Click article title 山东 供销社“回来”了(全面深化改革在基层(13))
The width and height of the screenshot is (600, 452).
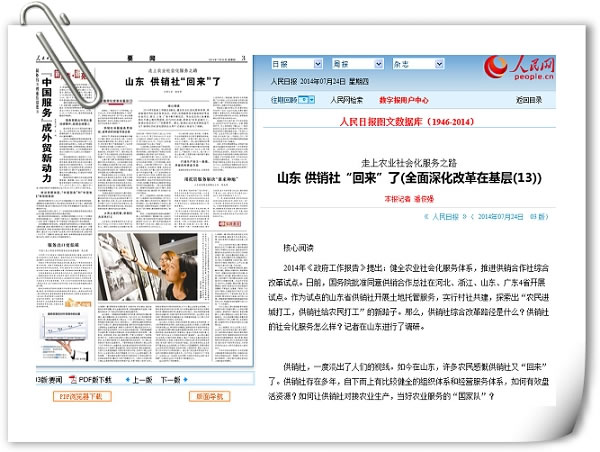tap(409, 178)
